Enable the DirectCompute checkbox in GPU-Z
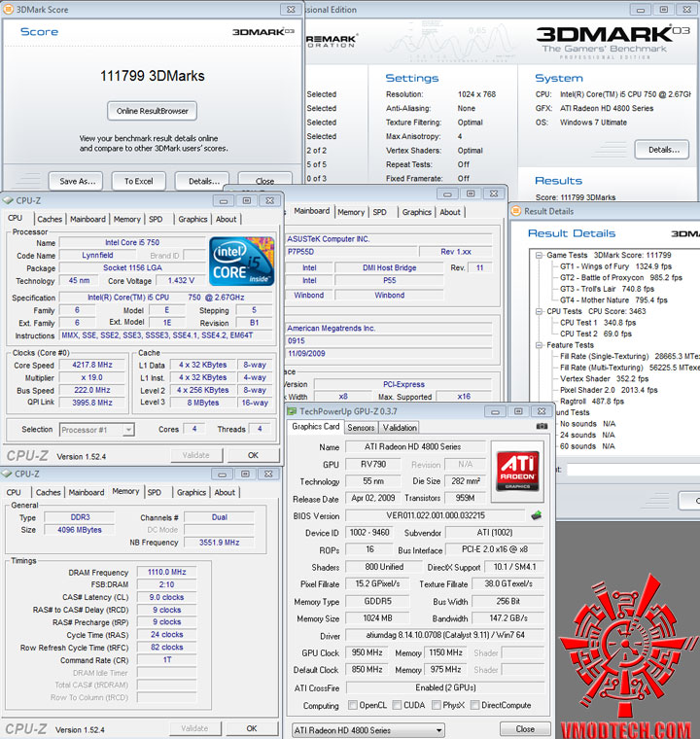The width and height of the screenshot is (700, 739). pos(475,705)
